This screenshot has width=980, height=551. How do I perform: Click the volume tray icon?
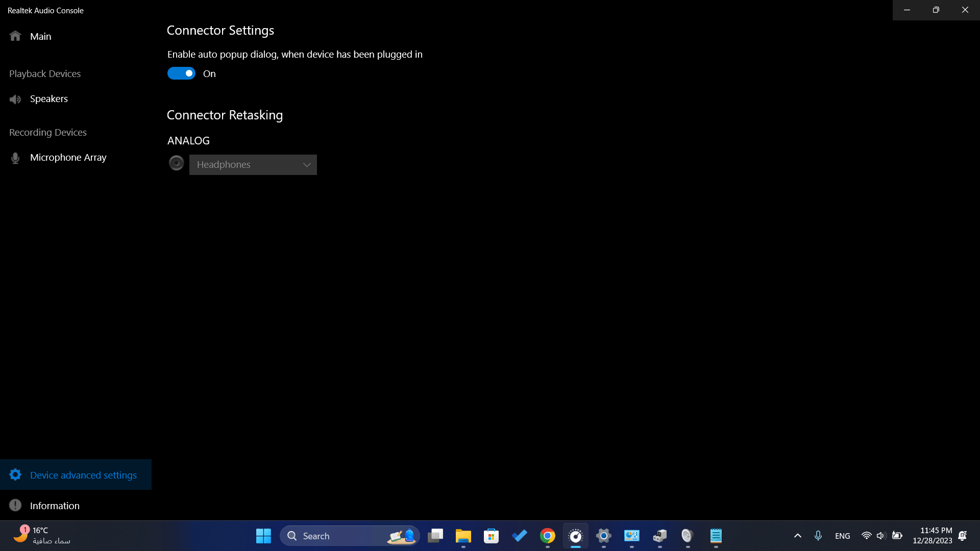click(x=881, y=536)
